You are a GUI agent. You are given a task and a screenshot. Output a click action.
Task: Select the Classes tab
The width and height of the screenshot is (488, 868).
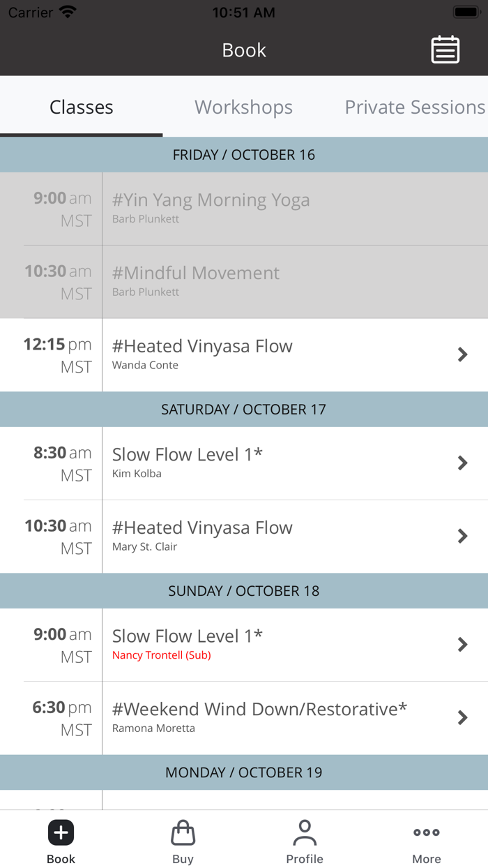(x=81, y=107)
